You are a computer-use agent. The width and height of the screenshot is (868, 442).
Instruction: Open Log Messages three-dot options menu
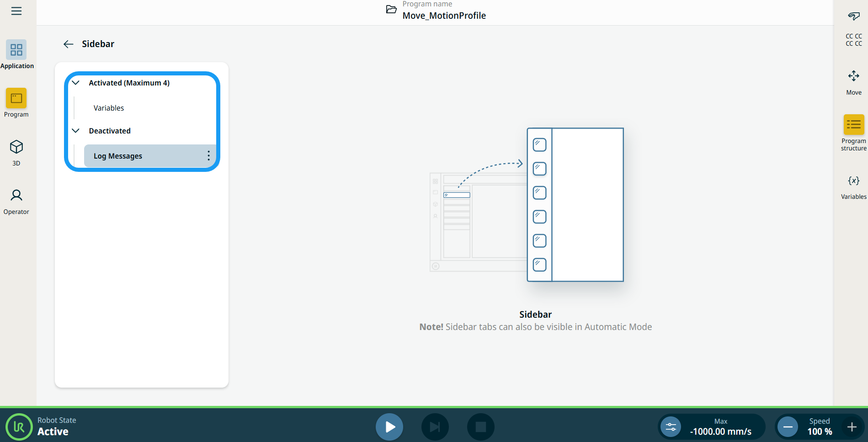(x=208, y=156)
